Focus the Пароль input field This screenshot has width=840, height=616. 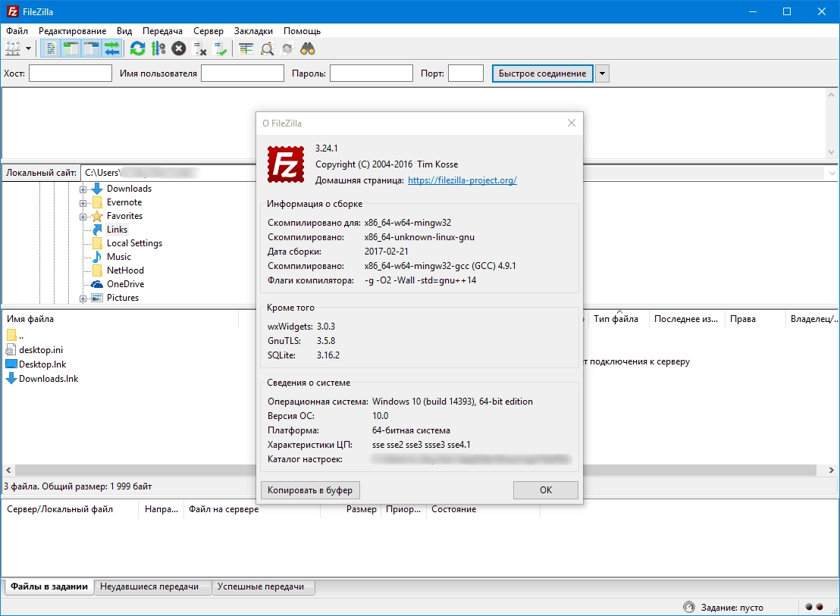pos(371,73)
